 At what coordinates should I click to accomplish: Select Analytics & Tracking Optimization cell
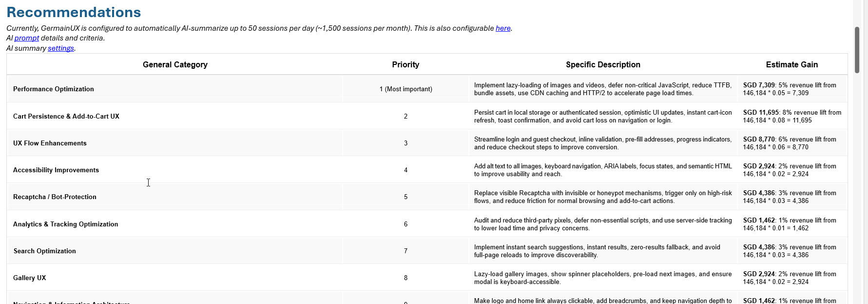point(66,224)
